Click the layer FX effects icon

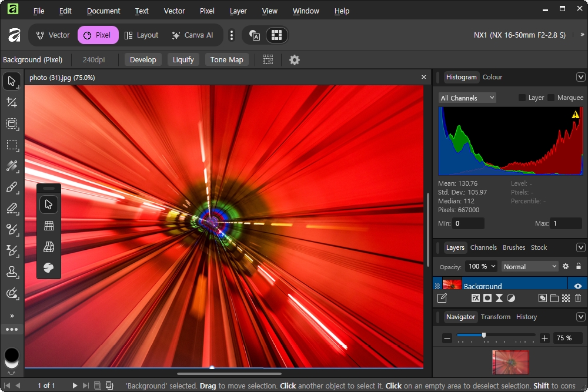(475, 299)
